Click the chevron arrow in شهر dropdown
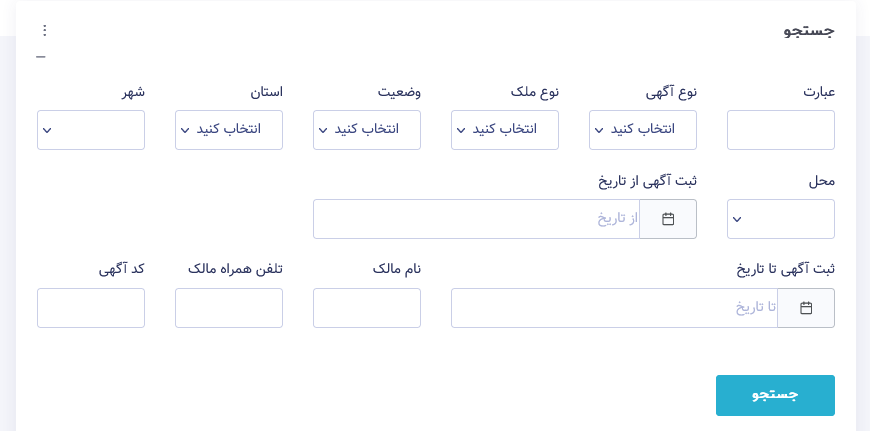 [x=47, y=130]
